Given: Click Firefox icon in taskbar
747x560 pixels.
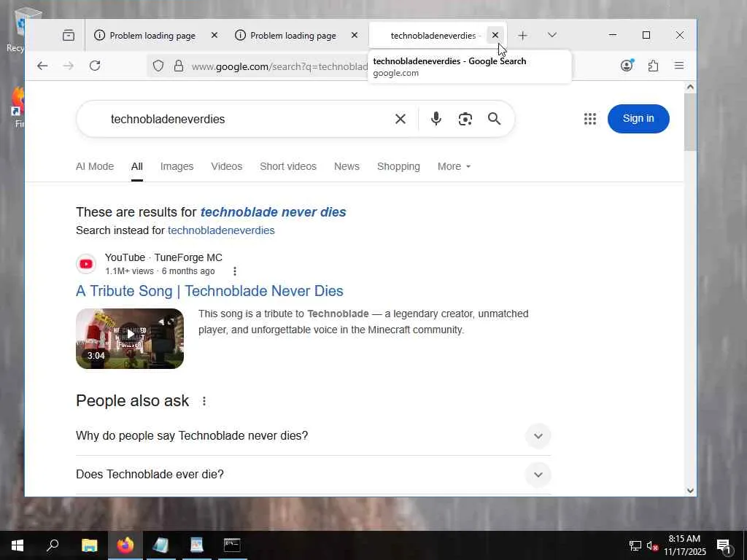Looking at the screenshot, I should 125,545.
